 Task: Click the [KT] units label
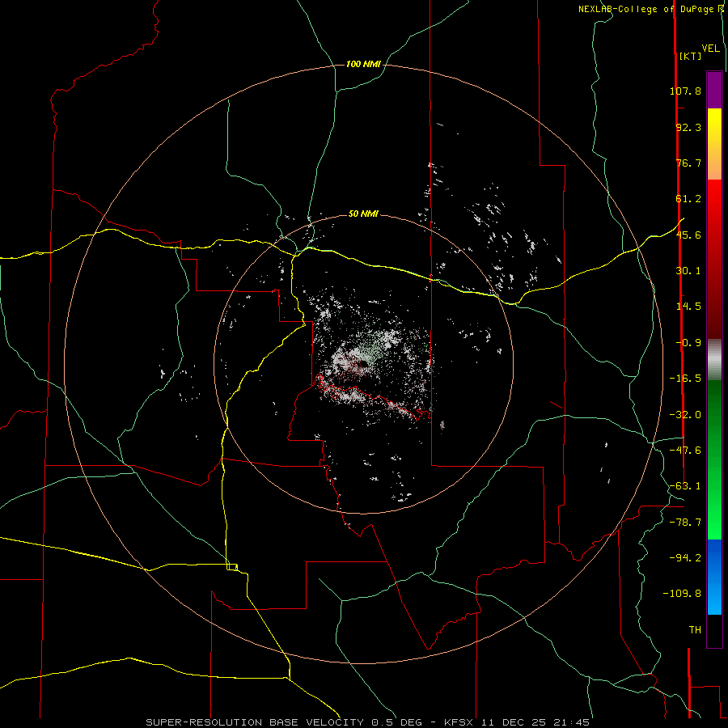coord(690,56)
